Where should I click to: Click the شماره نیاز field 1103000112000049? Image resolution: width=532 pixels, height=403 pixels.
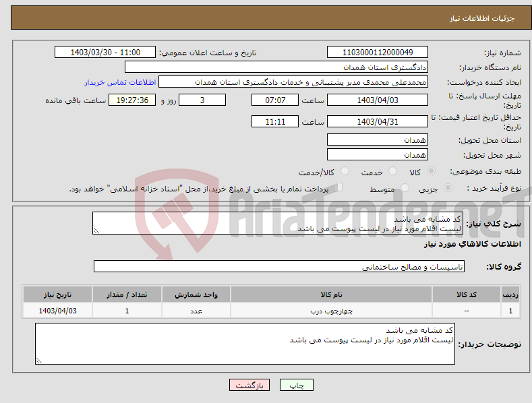click(x=378, y=53)
